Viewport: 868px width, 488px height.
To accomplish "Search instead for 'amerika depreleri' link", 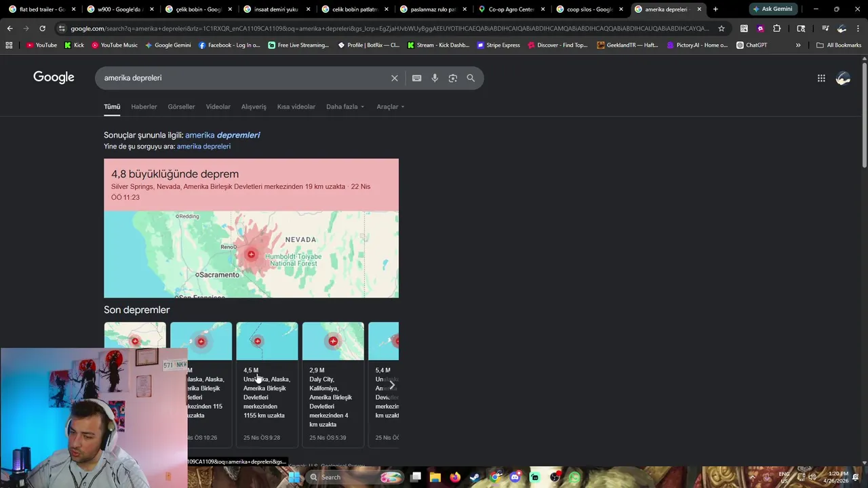I will point(203,146).
